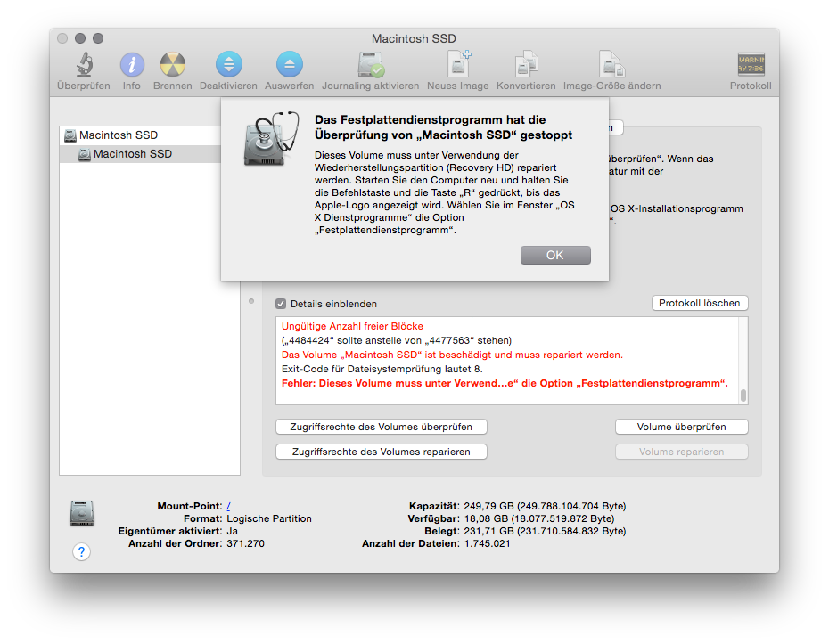Click the Anzahl der Dateien value 1.745.021

click(487, 543)
